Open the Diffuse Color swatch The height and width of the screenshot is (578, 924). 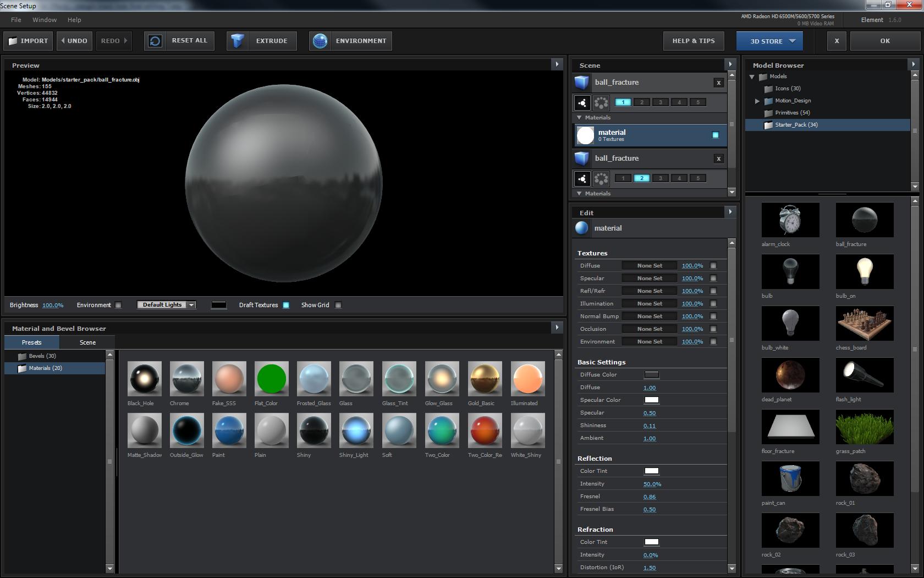coord(652,375)
